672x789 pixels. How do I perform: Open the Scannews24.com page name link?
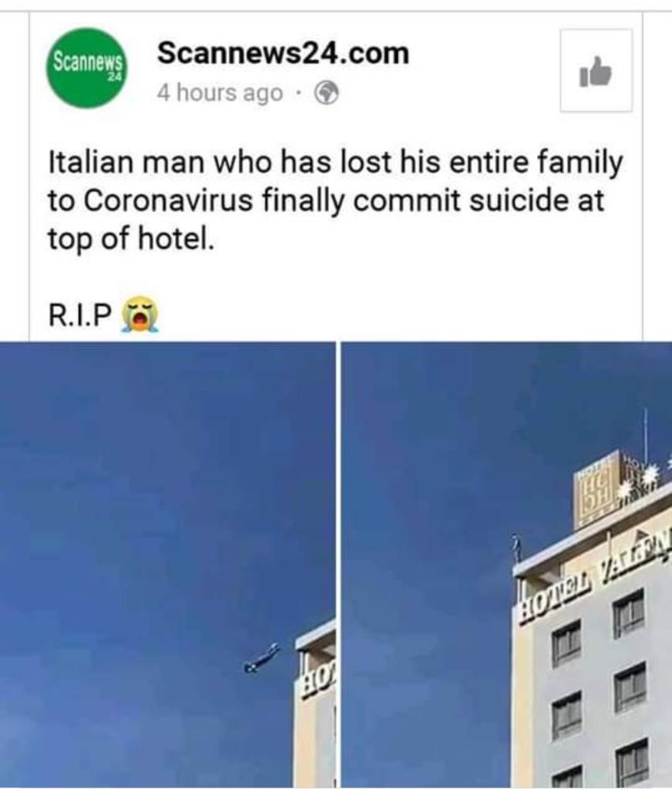283,53
